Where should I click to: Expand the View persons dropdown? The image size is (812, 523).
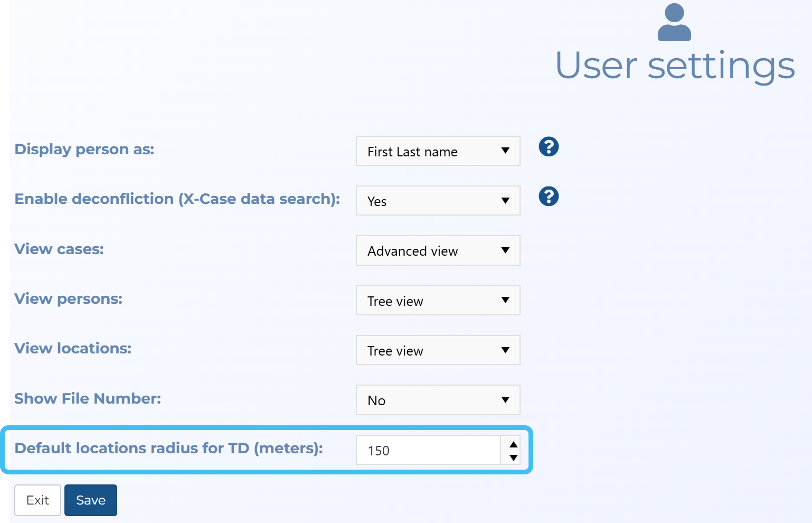[438, 301]
